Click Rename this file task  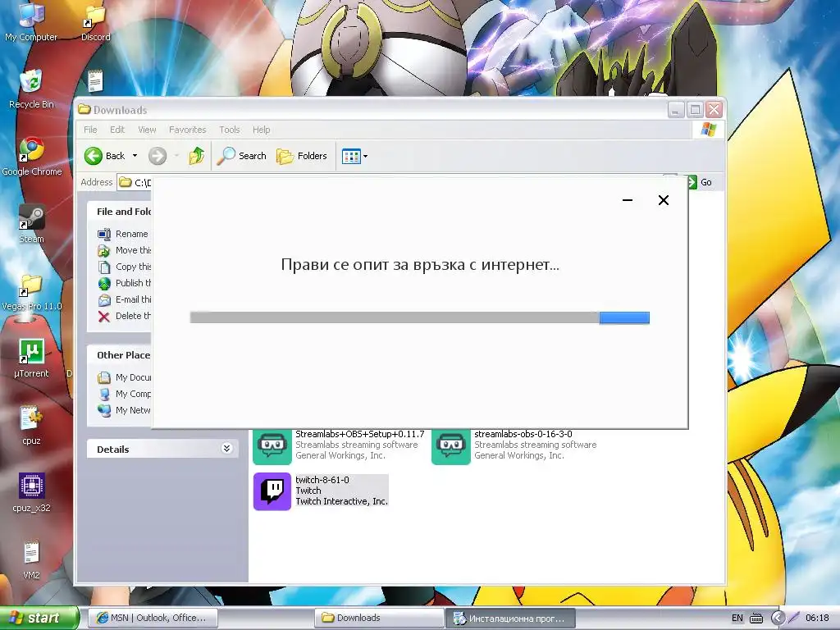coord(123,234)
